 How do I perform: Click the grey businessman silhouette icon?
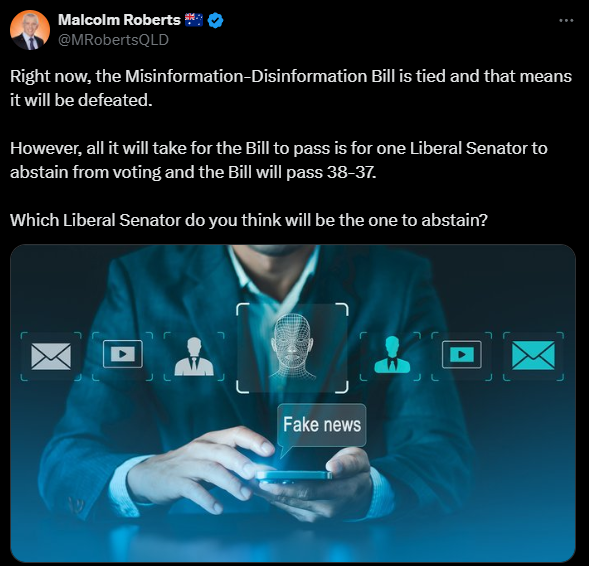click(194, 356)
